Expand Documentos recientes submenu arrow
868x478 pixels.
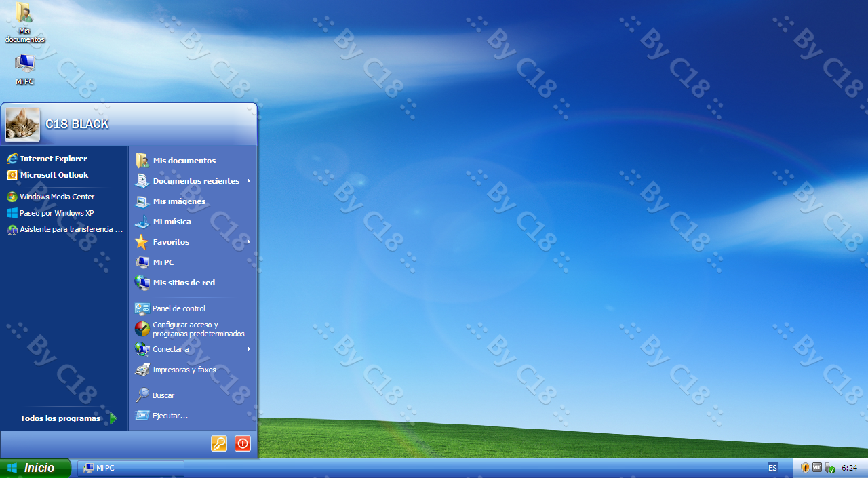point(249,181)
